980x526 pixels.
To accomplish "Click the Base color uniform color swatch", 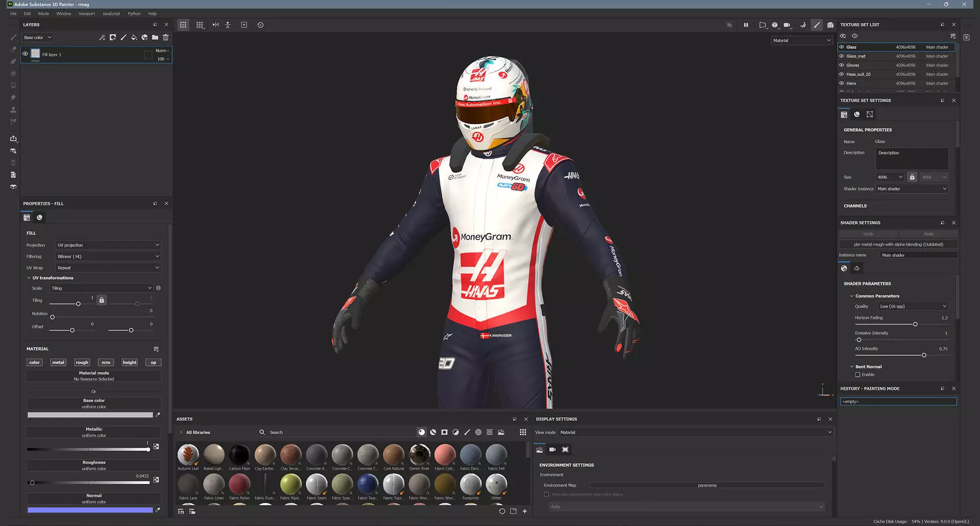I will 90,415.
